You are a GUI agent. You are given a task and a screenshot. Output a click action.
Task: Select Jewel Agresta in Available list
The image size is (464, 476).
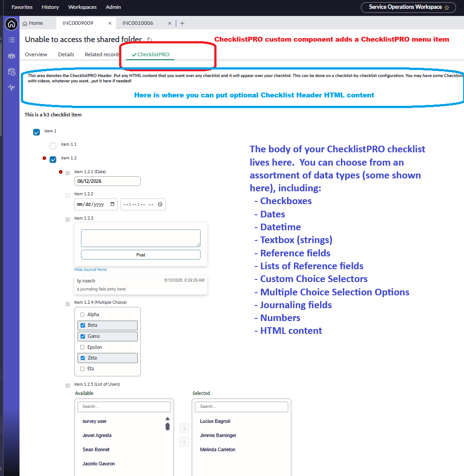tap(97, 435)
